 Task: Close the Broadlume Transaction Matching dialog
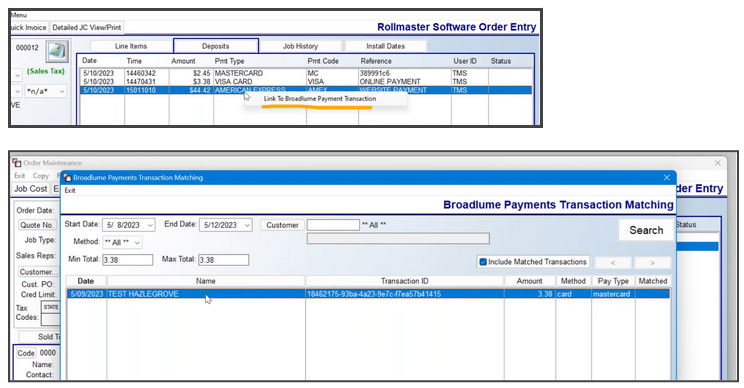[x=666, y=177]
